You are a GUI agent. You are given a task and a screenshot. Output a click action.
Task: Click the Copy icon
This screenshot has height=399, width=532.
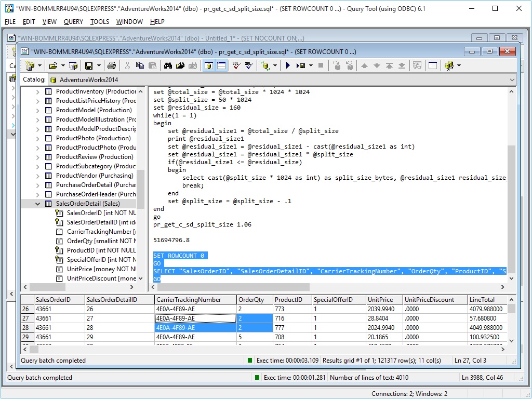[140, 65]
